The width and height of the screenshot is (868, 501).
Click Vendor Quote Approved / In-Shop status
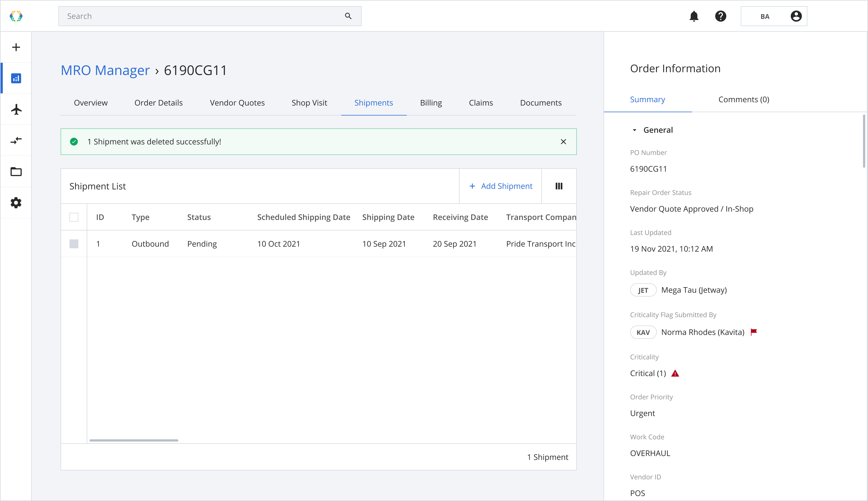tap(692, 209)
